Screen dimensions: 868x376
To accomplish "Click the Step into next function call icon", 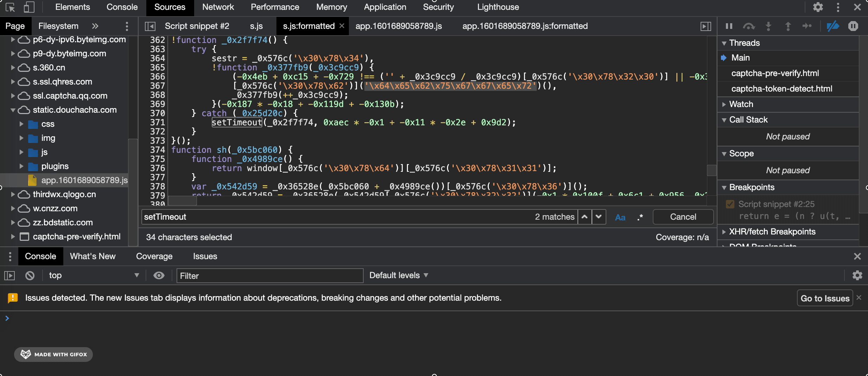I will pos(769,26).
